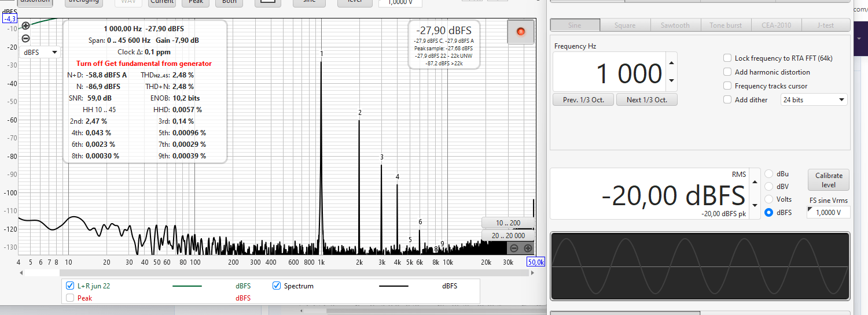Open the dBFS Y-axis unit dropdown
Viewport: 868px width, 315px height.
pyautogui.click(x=40, y=52)
